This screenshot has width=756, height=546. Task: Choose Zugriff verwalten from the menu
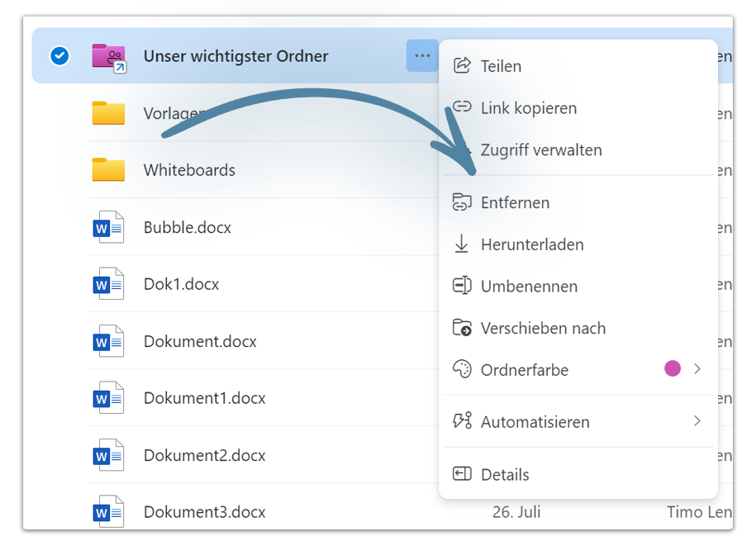541,150
